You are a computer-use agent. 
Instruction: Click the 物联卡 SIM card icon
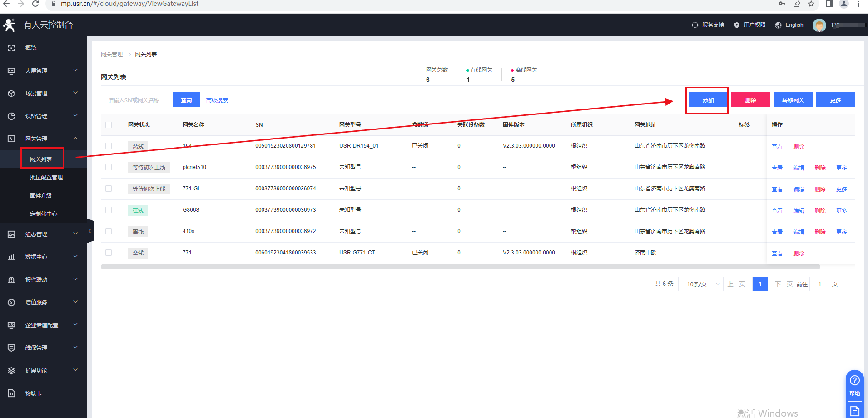click(x=11, y=393)
